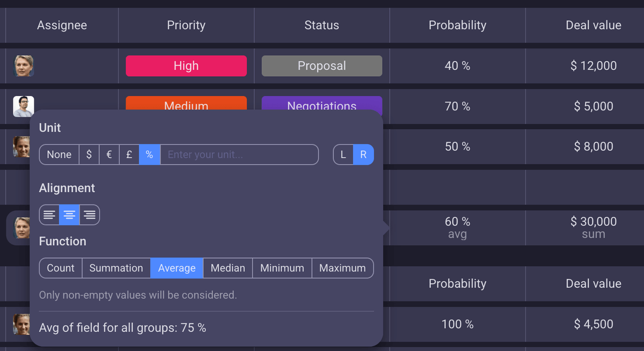Pick the Maximum function
The height and width of the screenshot is (351, 644).
pos(342,268)
